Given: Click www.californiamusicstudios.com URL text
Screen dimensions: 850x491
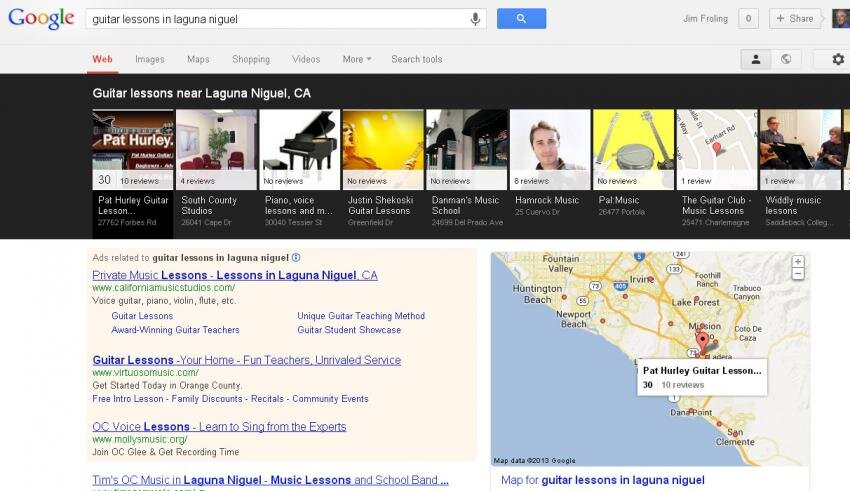Looking at the screenshot, I should (164, 288).
